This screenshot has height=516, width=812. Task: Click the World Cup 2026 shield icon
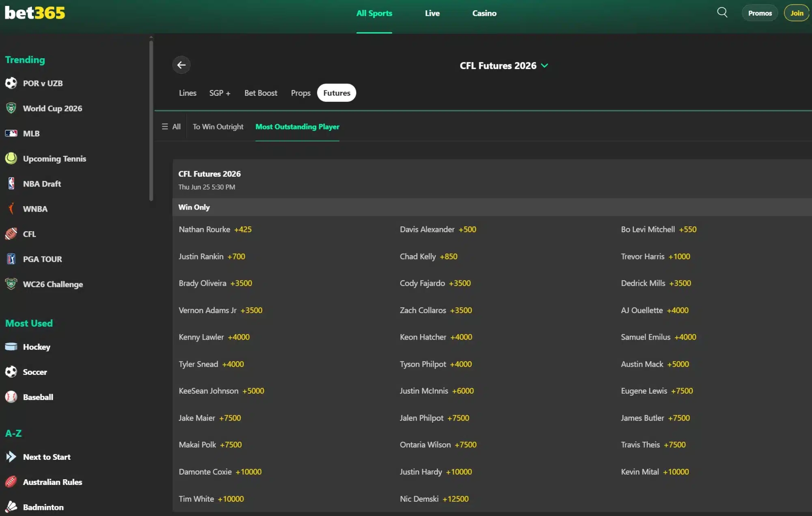[11, 108]
